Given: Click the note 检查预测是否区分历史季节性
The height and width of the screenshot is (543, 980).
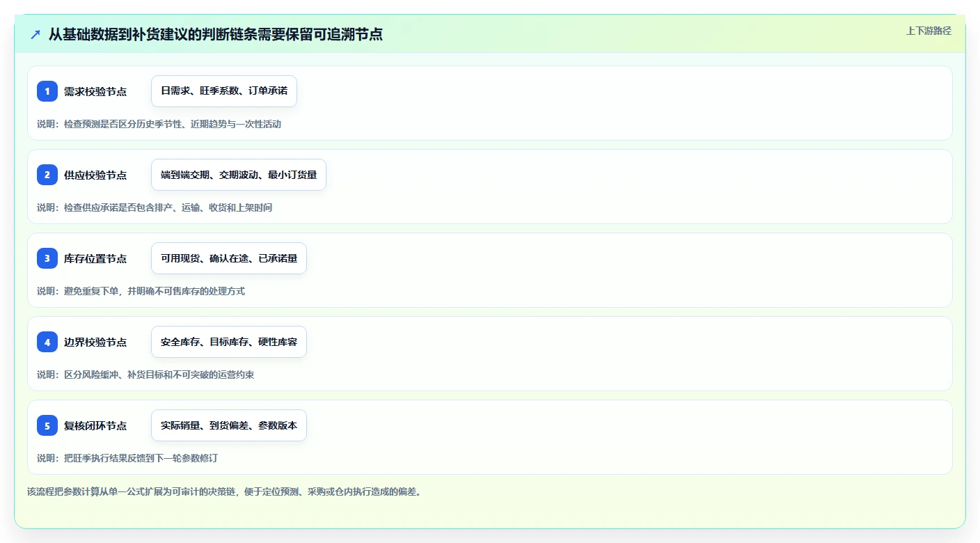Looking at the screenshot, I should click(159, 124).
